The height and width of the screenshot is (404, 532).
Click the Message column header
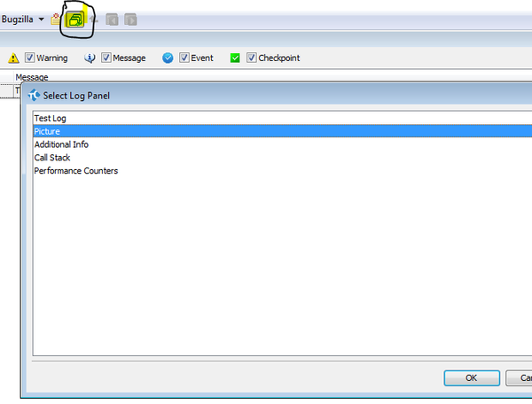(32, 77)
